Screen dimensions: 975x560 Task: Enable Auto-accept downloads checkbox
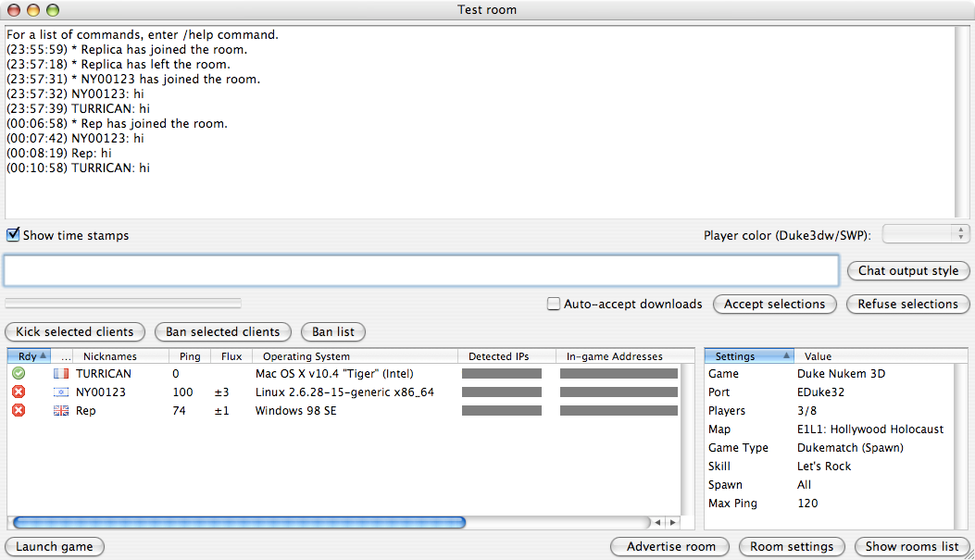click(x=553, y=304)
